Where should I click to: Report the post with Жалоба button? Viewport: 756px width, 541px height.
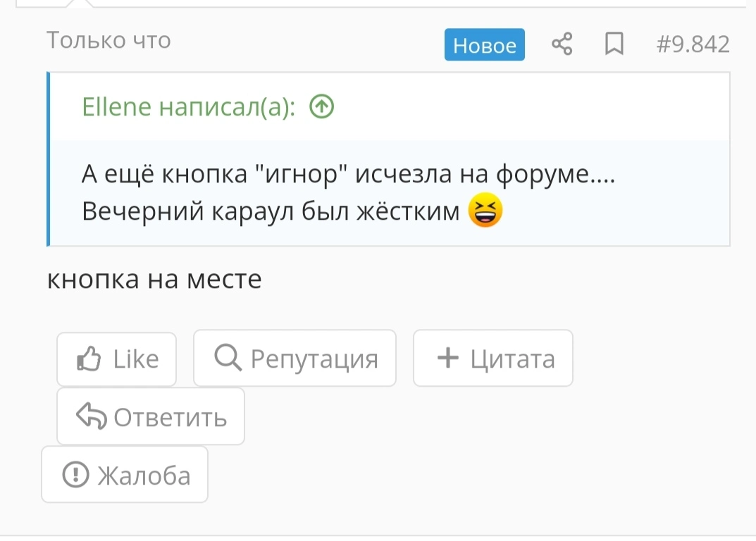pos(125,475)
